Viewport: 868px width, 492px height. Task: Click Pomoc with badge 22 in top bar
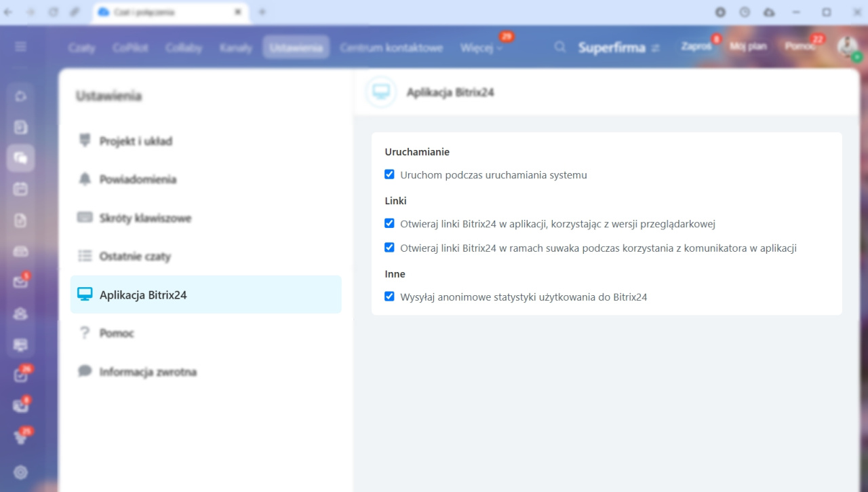[800, 46]
